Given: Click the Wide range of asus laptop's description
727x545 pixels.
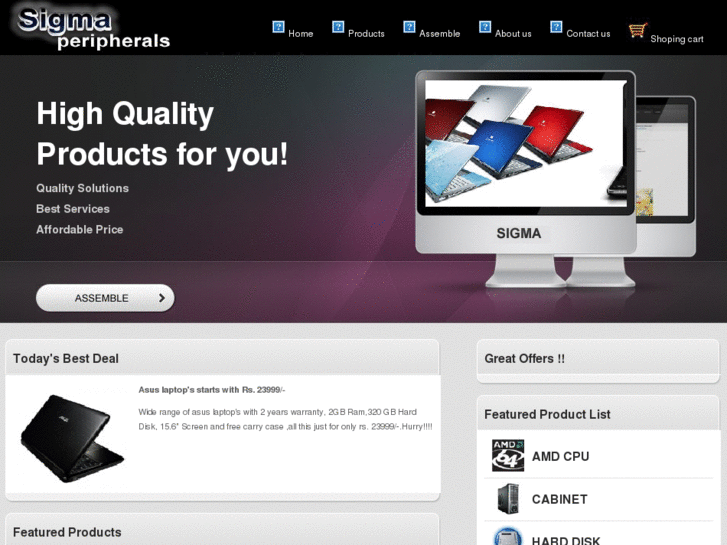Looking at the screenshot, I should coord(285,419).
